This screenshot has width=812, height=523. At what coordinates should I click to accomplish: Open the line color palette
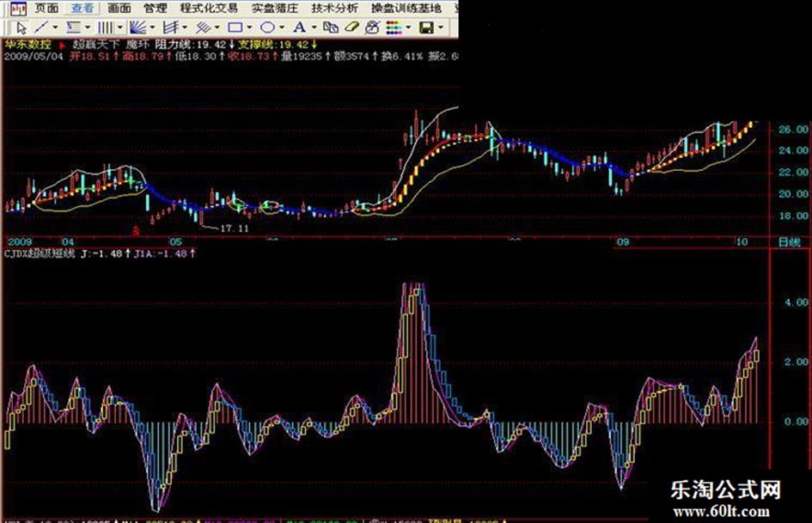pyautogui.click(x=394, y=27)
